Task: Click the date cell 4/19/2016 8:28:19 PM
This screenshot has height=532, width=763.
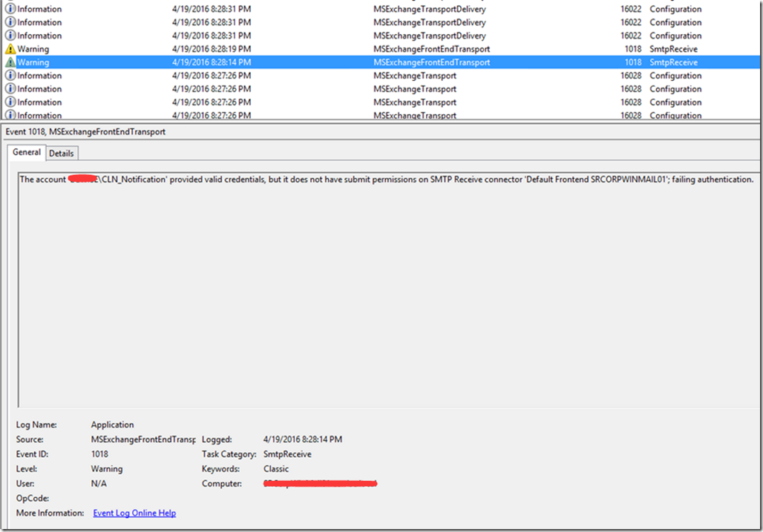Action: click(x=212, y=49)
